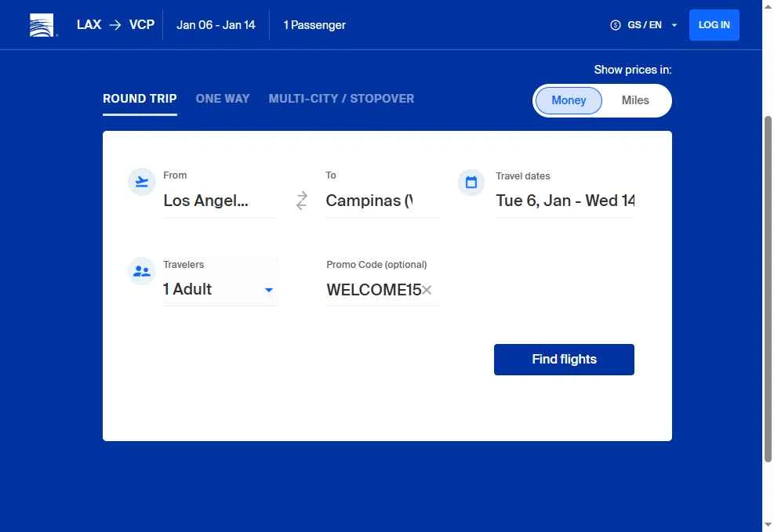Screen dimensions: 774x532
Task: Switch to ONE WAY tab
Action: (x=223, y=99)
